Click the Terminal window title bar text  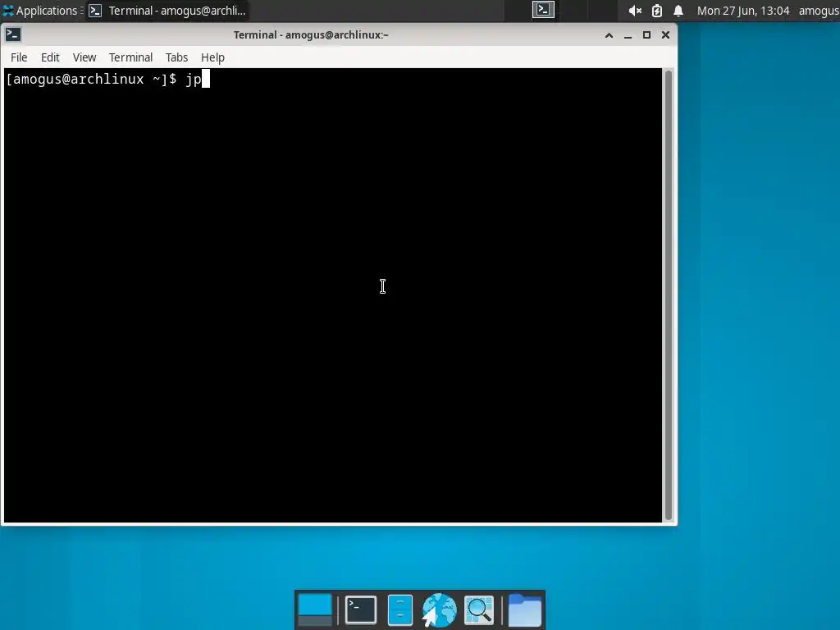click(311, 34)
